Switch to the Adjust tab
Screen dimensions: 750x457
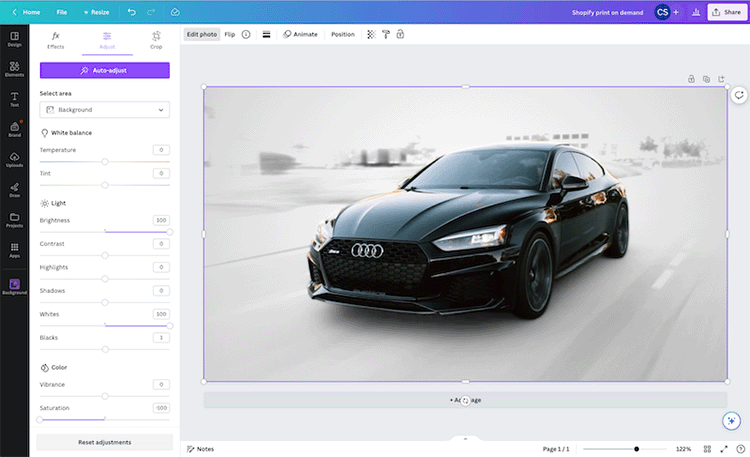tap(107, 40)
